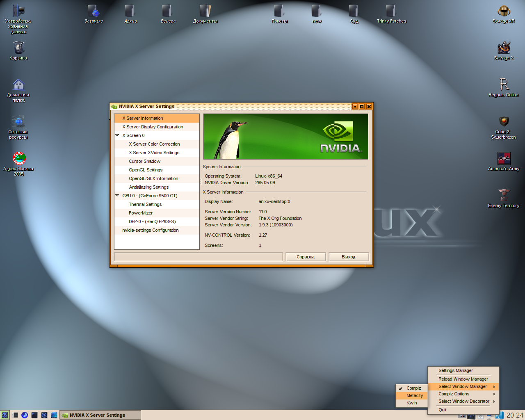Open the Корзина trash icon
525x420 pixels.
click(18, 51)
